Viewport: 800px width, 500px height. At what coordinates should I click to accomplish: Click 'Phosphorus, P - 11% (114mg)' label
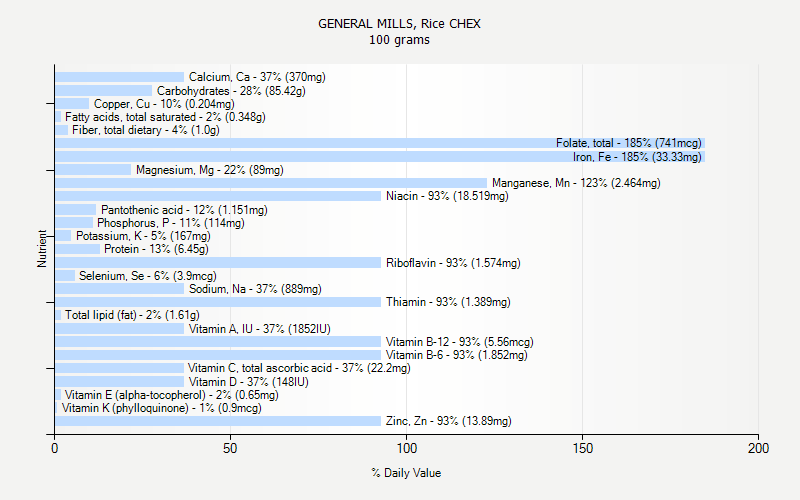[171, 223]
